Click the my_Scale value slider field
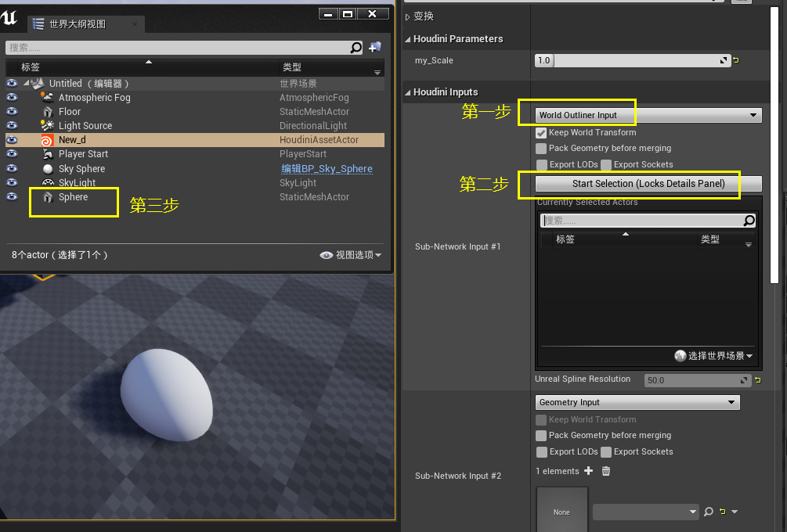Image resolution: width=787 pixels, height=532 pixels. click(633, 61)
